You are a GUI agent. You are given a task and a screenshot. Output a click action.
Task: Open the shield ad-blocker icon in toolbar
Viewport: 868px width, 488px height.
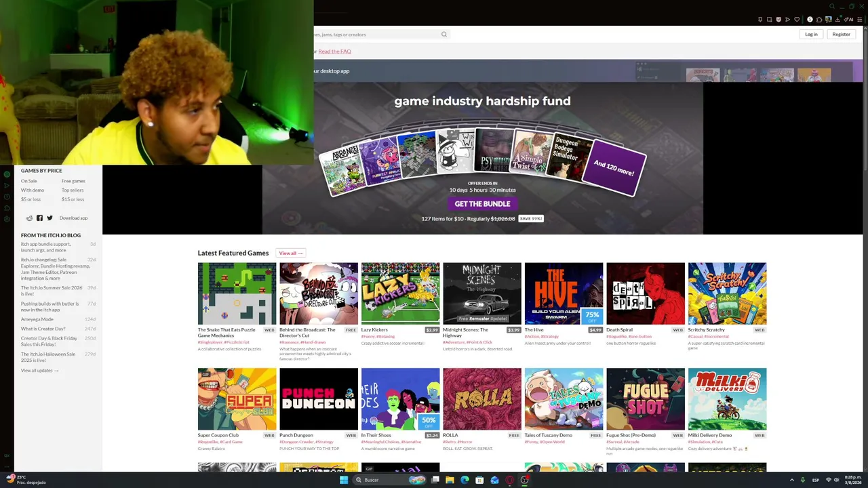tap(778, 20)
